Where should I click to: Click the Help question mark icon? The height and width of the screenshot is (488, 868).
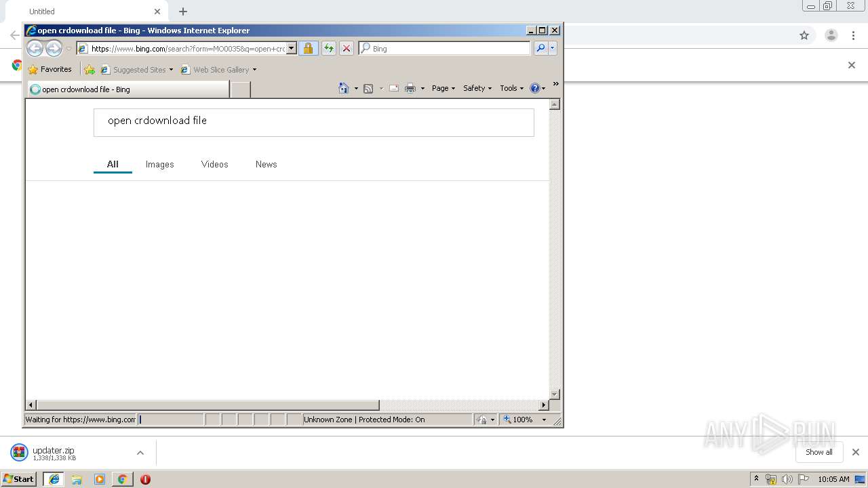(534, 88)
